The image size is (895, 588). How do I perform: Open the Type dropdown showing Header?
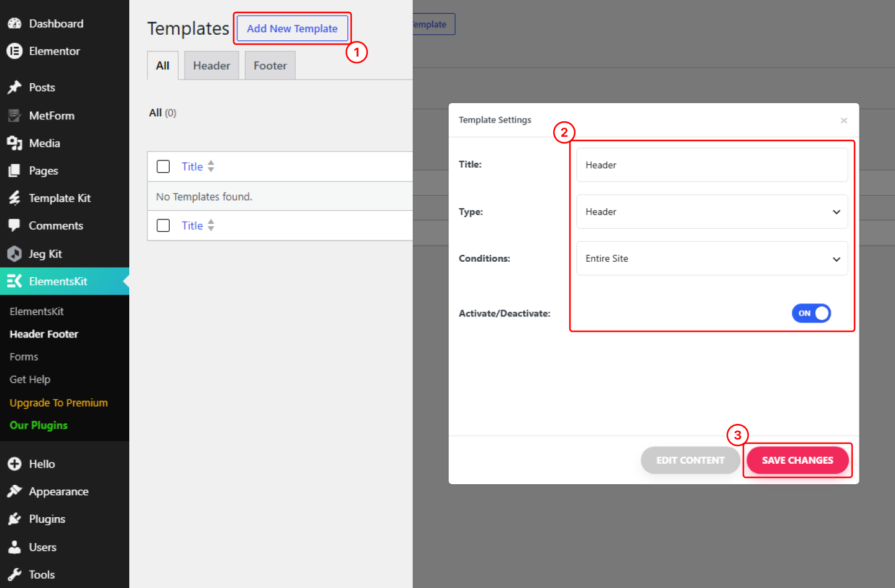712,212
